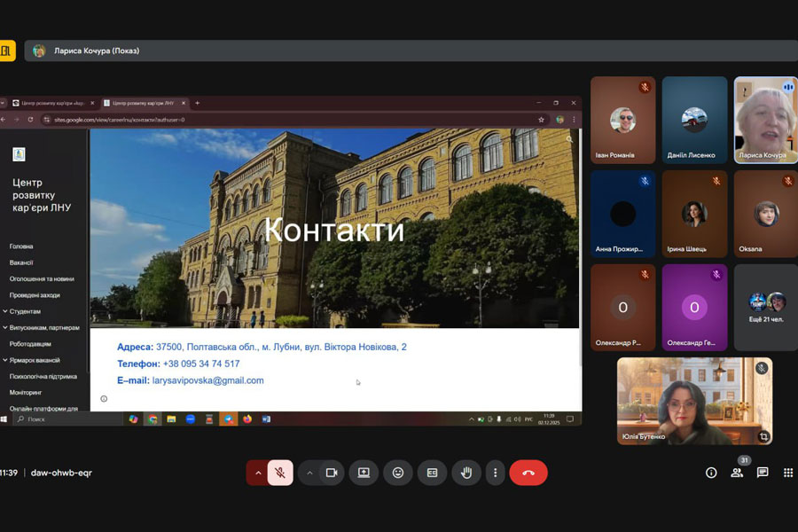Toggle the camera off
Screen dimensions: 798x532
(332, 473)
